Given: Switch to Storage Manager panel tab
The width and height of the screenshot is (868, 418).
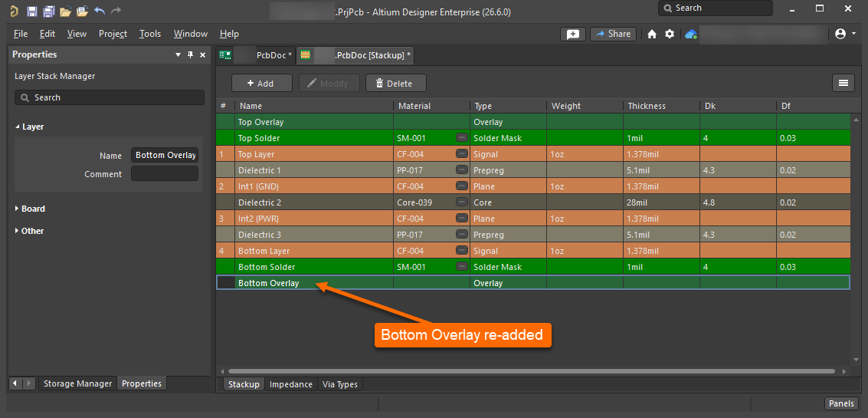Looking at the screenshot, I should coord(77,383).
